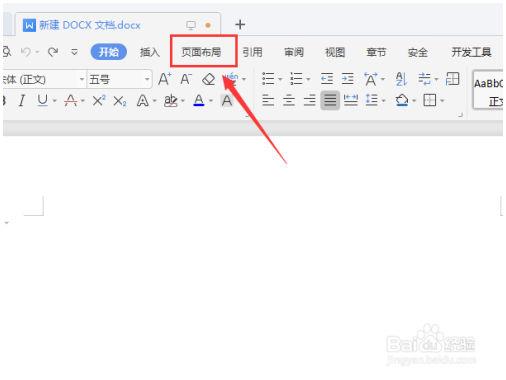
Task: Open the underline style dropdown arrow
Action: pos(55,100)
